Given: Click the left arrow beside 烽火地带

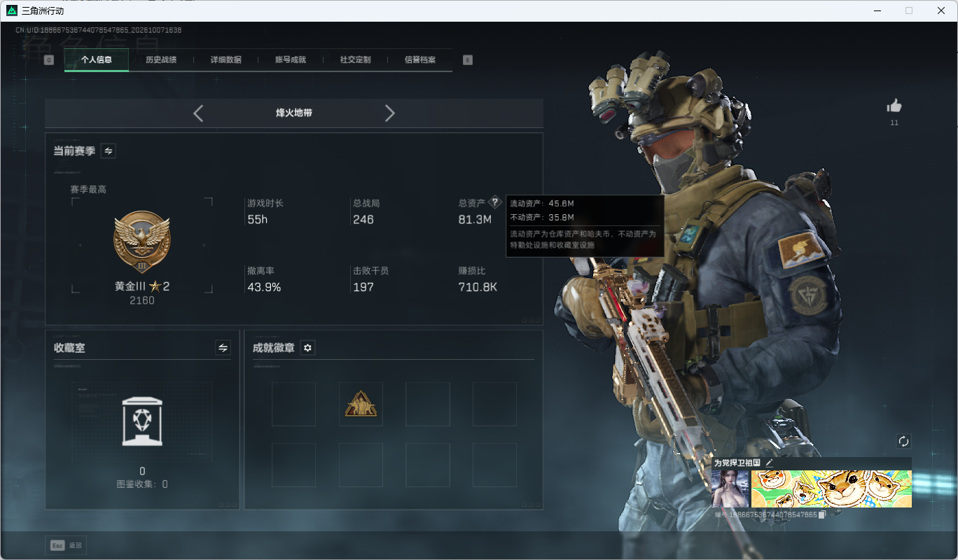Looking at the screenshot, I should click(x=198, y=113).
